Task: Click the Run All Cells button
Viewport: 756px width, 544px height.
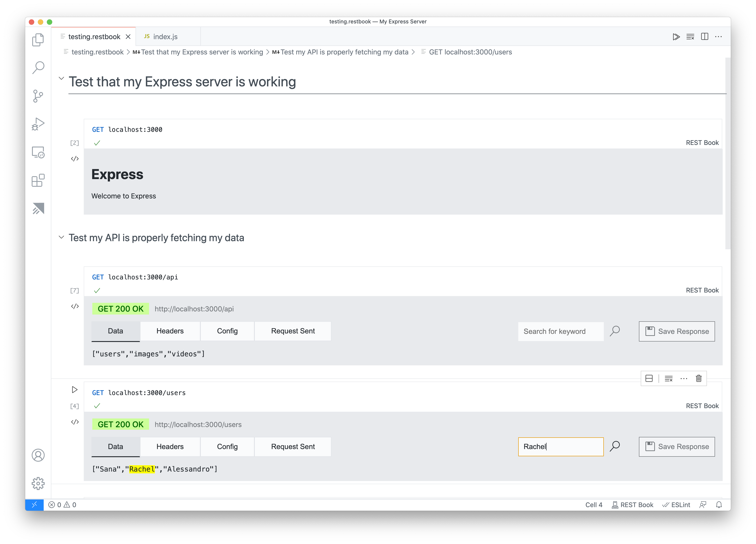Action: (675, 36)
